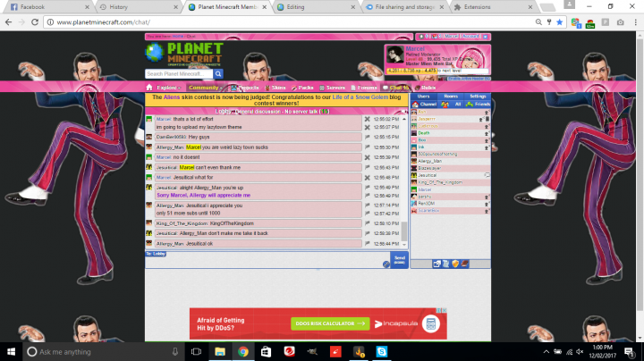
Task: Go to Packs in the navbar
Action: tap(302, 88)
